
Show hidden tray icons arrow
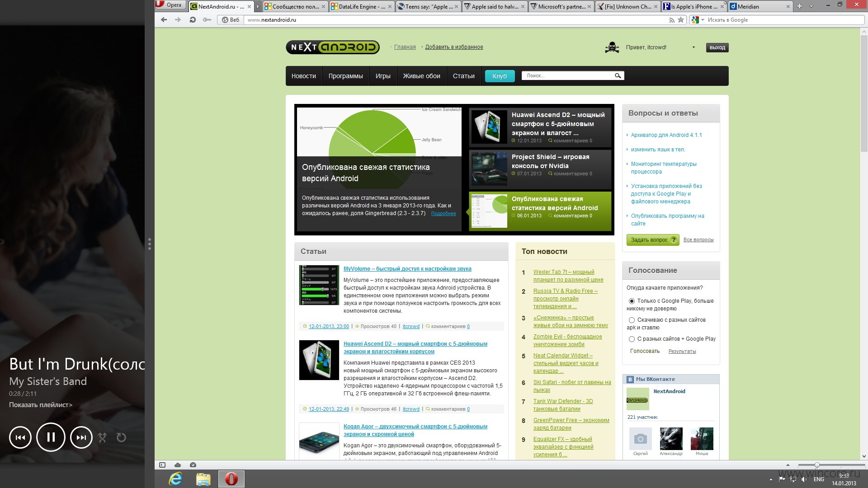click(x=771, y=479)
